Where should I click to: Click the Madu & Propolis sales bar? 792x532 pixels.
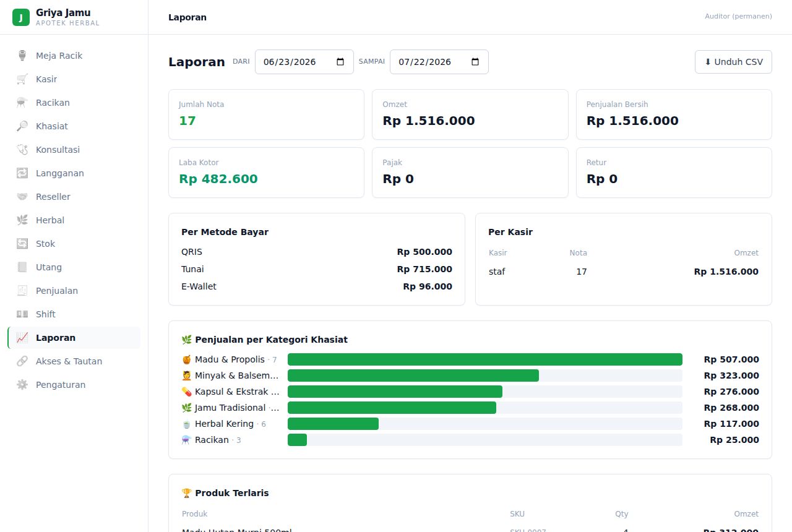(485, 359)
